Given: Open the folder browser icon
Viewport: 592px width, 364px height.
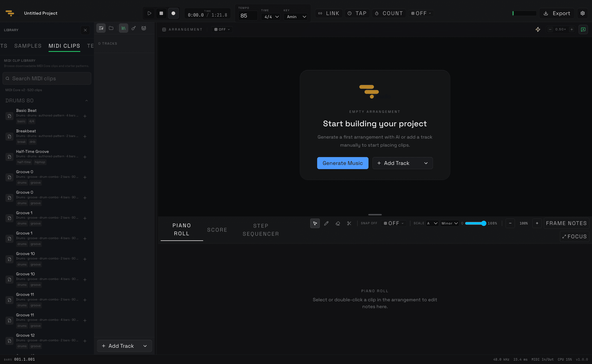Looking at the screenshot, I should [111, 28].
